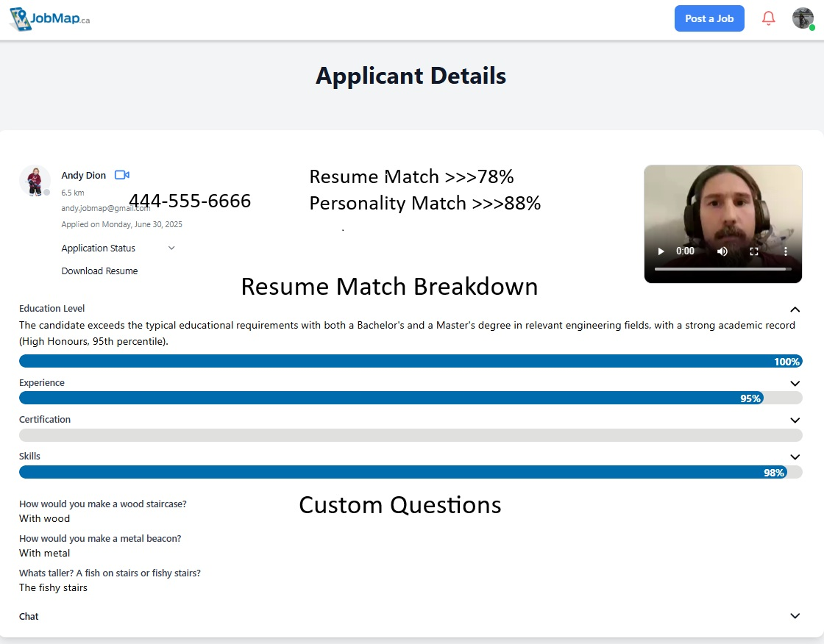Screen dimensions: 824x644
Task: Click Andy Dion's profile picture
Action: pyautogui.click(x=35, y=181)
